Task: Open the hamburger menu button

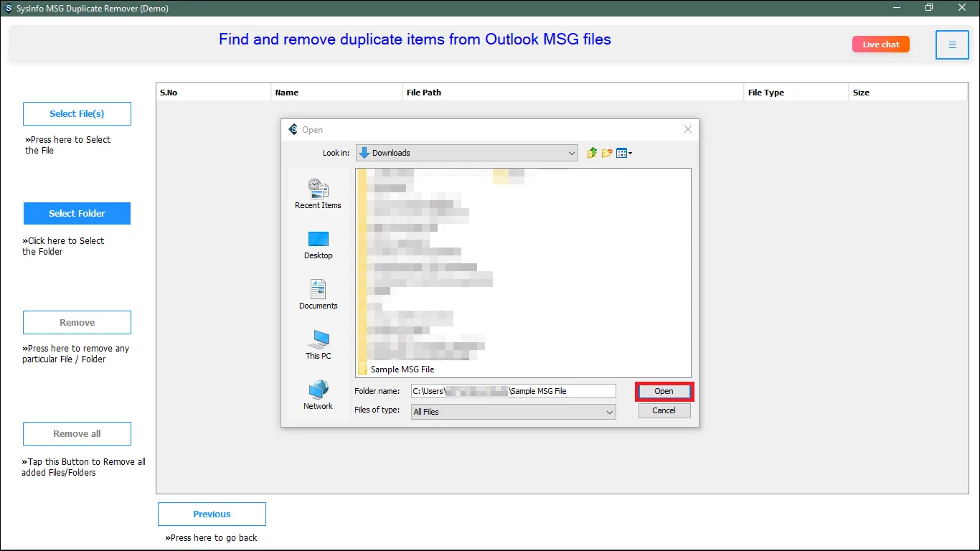Action: pyautogui.click(x=952, y=44)
